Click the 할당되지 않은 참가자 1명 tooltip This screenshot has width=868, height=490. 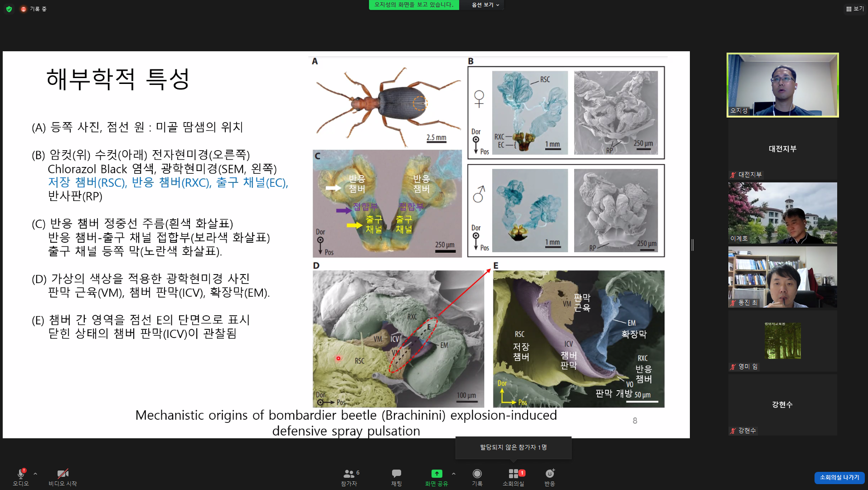(514, 447)
